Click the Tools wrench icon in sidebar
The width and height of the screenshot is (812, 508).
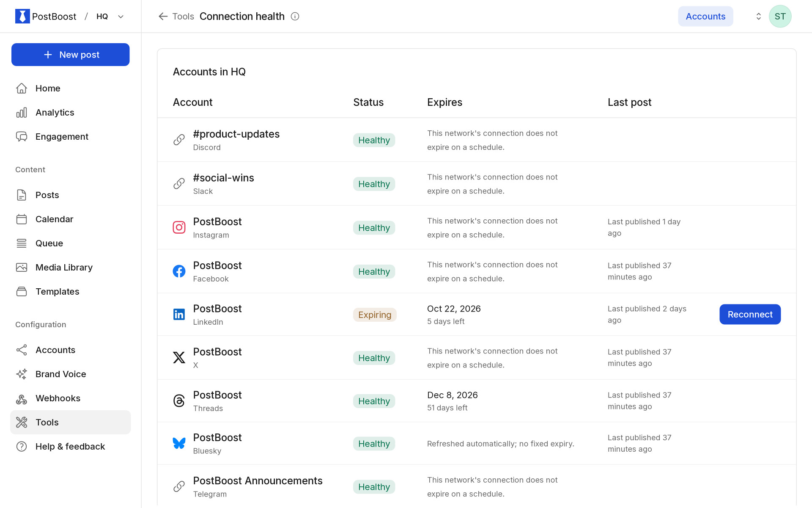click(22, 422)
